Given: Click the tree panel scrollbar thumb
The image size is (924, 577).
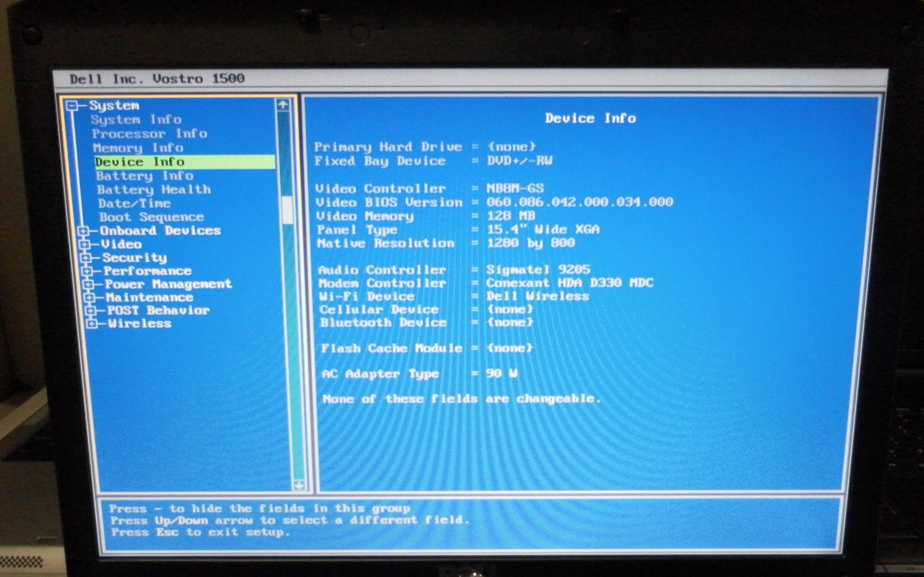Looking at the screenshot, I should pos(287,210).
